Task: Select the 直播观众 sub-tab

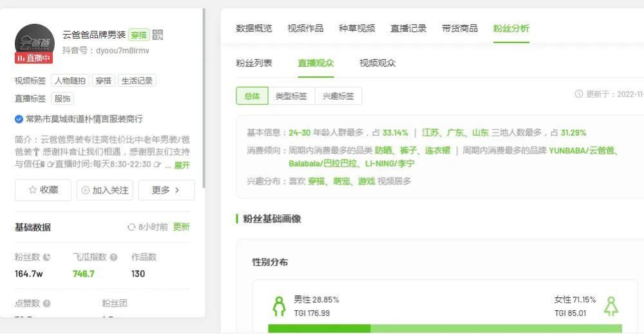Action: 316,63
